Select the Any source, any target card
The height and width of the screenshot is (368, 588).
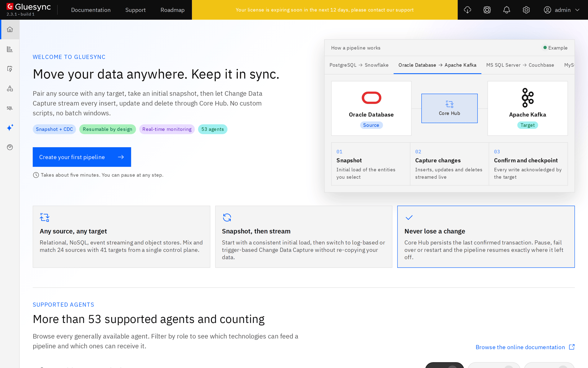(122, 237)
